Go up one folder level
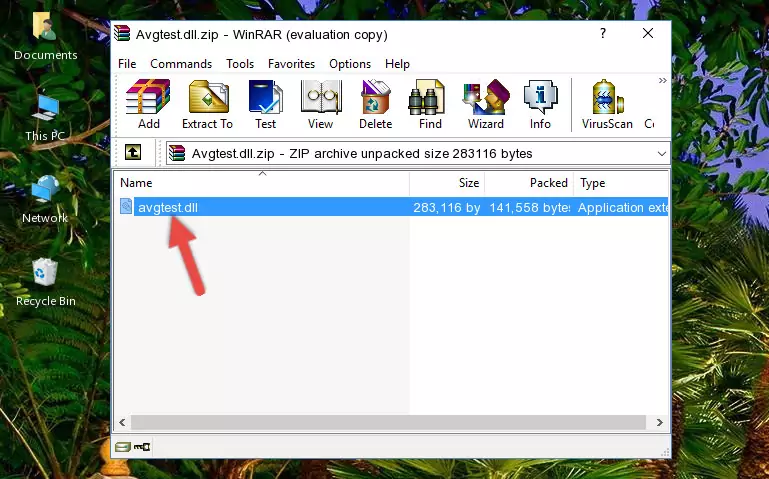This screenshot has height=479, width=769. pyautogui.click(x=133, y=152)
